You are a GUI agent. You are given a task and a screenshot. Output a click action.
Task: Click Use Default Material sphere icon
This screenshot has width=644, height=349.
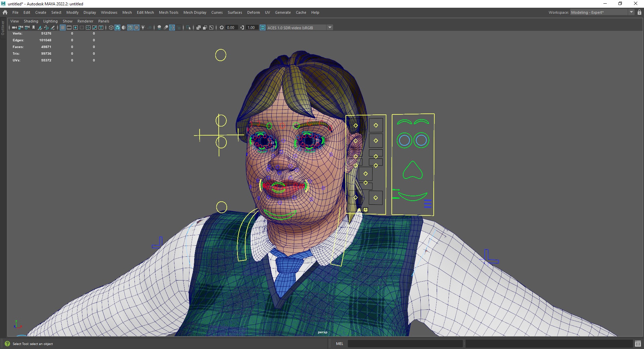[x=124, y=28]
